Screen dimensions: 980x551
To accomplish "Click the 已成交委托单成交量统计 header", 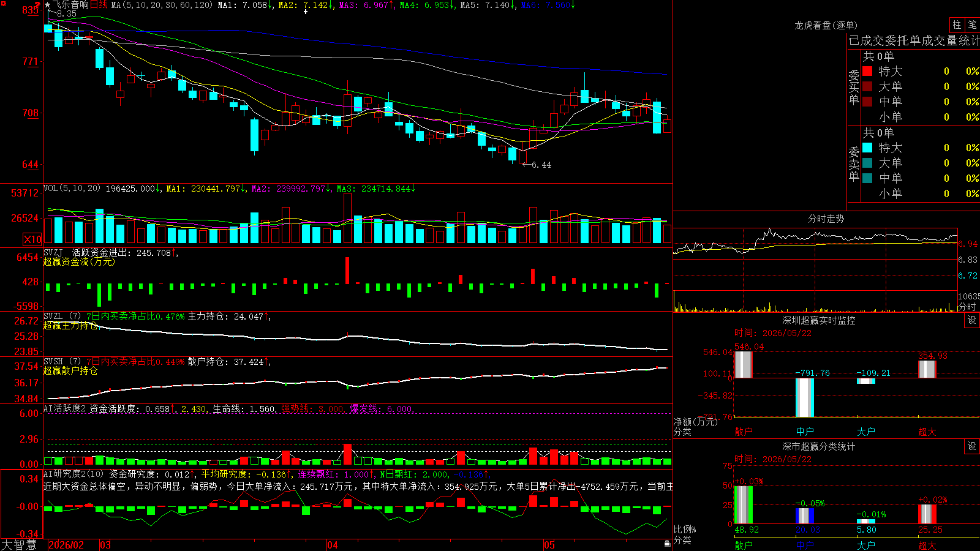I will (914, 40).
